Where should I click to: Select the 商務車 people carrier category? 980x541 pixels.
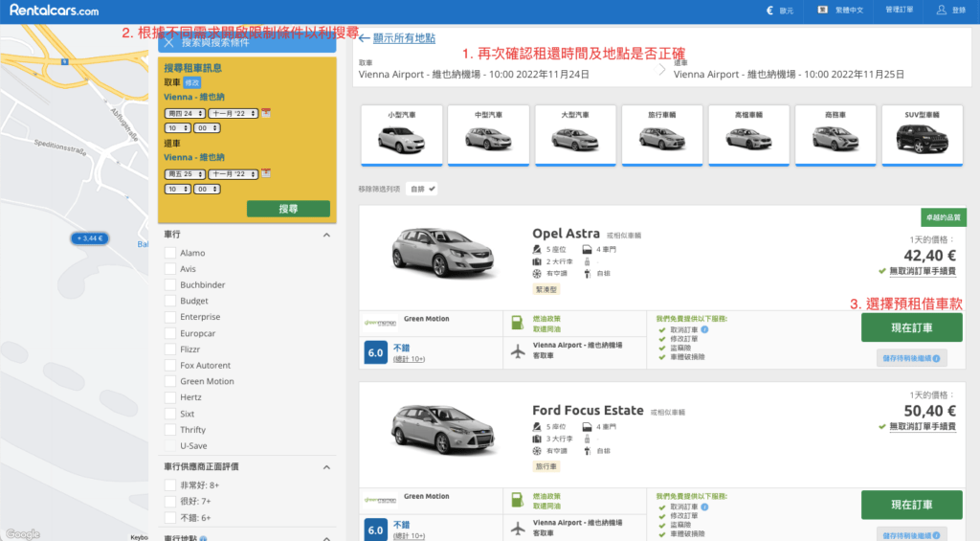pos(835,135)
